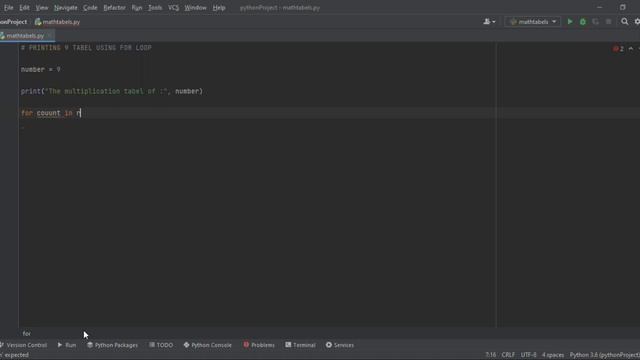Open Python Packages tool window
The image size is (640, 360).
tap(112, 345)
